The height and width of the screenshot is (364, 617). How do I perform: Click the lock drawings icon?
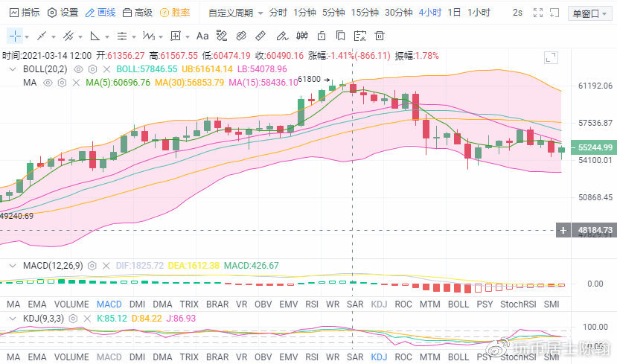322,36
